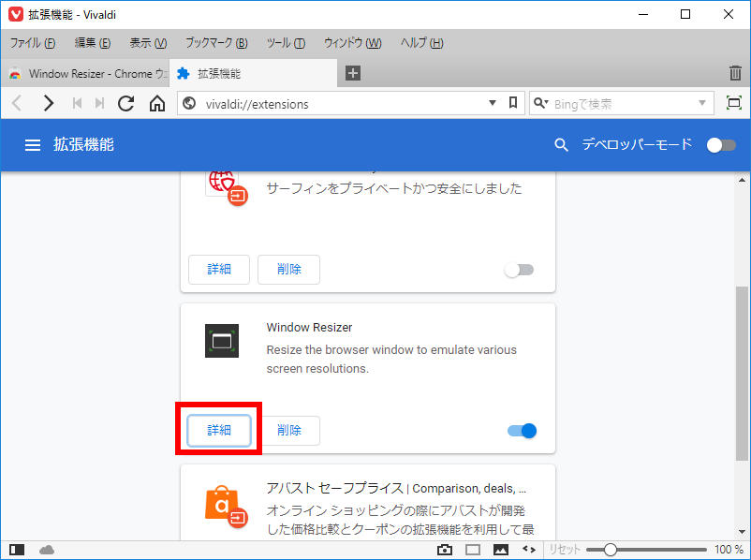Image resolution: width=751 pixels, height=560 pixels.
Task: Toggle images with the picture icon
Action: click(500, 550)
